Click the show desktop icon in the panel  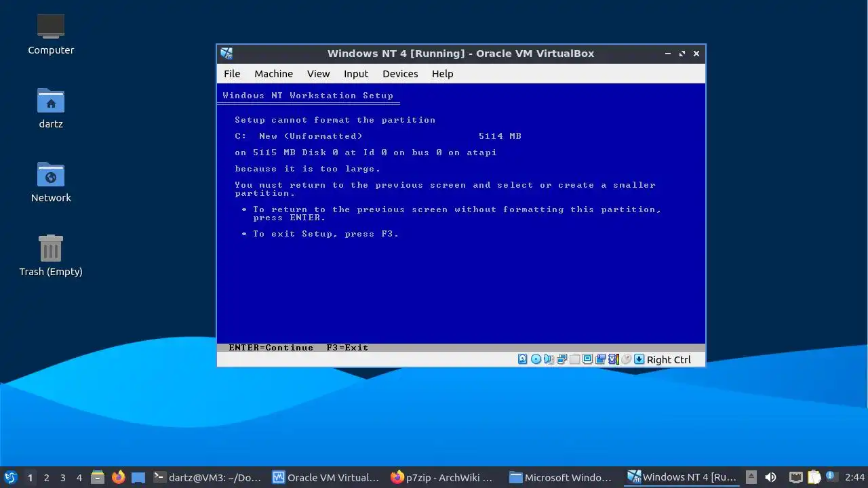coord(138,477)
